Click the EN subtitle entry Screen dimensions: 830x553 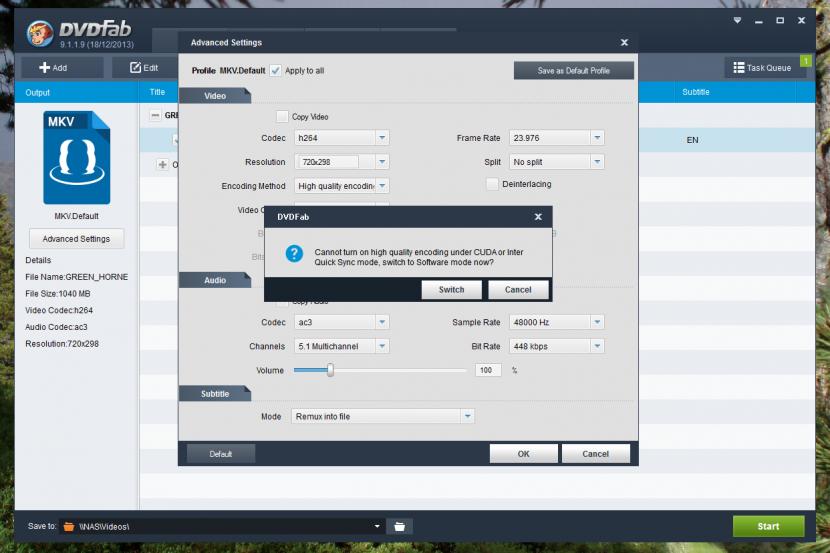(692, 140)
